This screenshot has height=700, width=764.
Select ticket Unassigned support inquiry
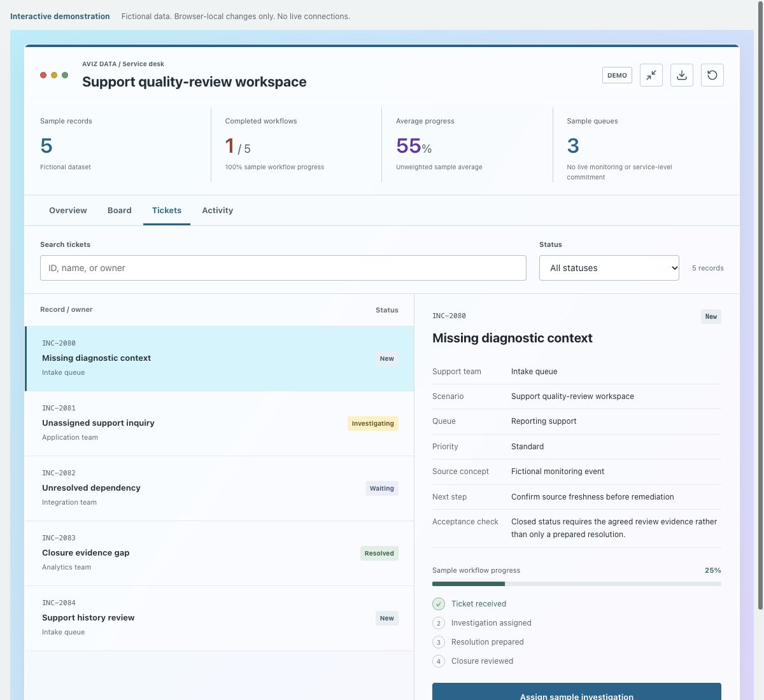220,423
